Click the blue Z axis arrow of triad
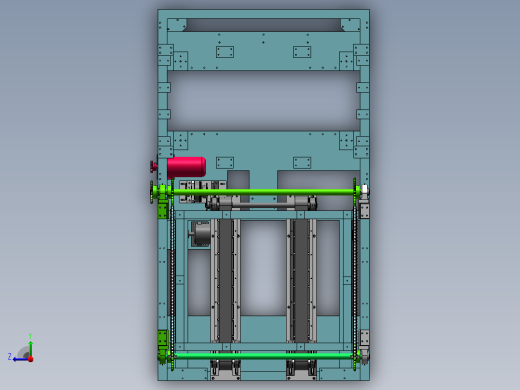The image size is (520, 390). pyautogui.click(x=20, y=359)
